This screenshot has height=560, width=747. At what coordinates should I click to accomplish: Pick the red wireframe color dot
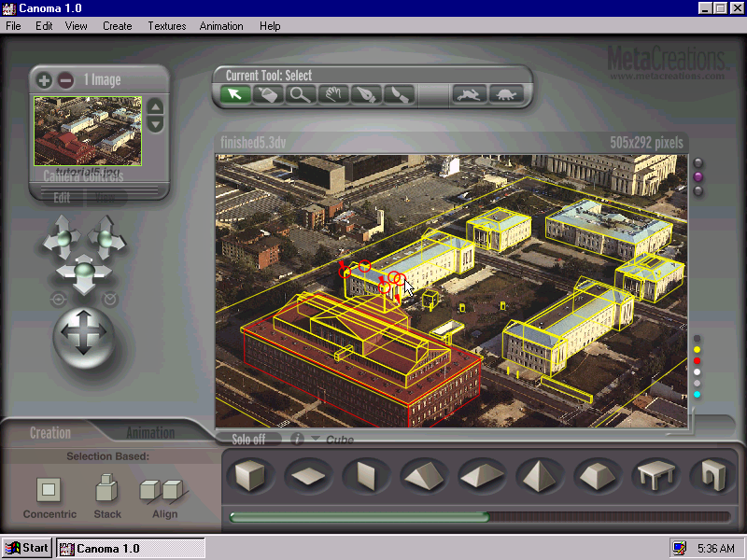click(697, 361)
